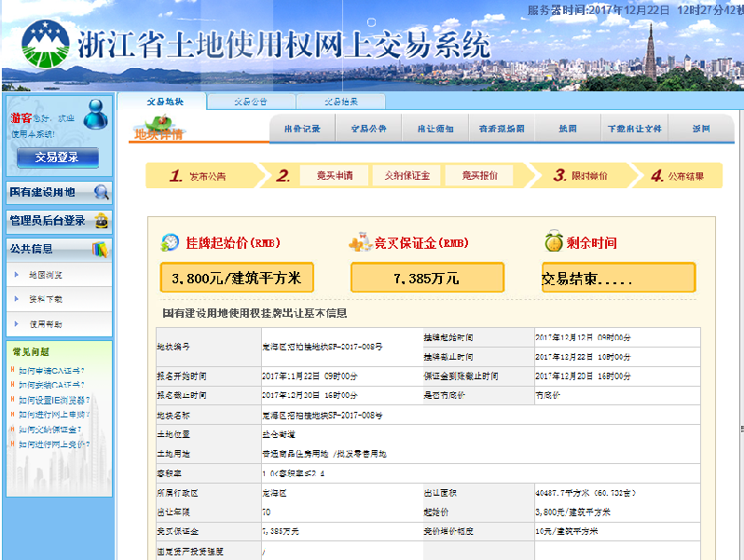Click the 竞买申请 step button
This screenshot has width=744, height=560.
coord(334,175)
